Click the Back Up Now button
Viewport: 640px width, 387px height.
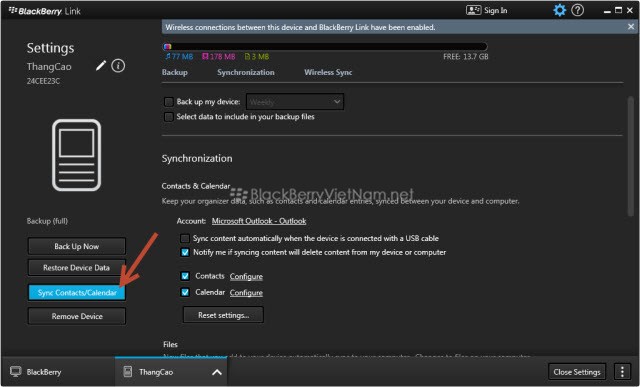[x=77, y=246]
